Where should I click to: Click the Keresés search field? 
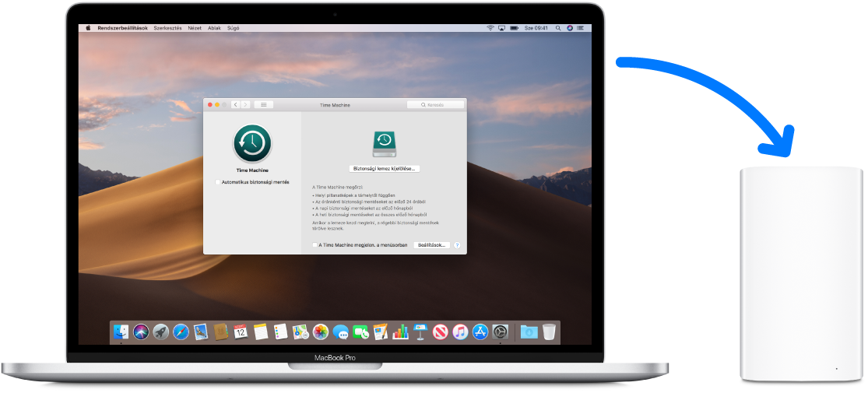pos(435,104)
